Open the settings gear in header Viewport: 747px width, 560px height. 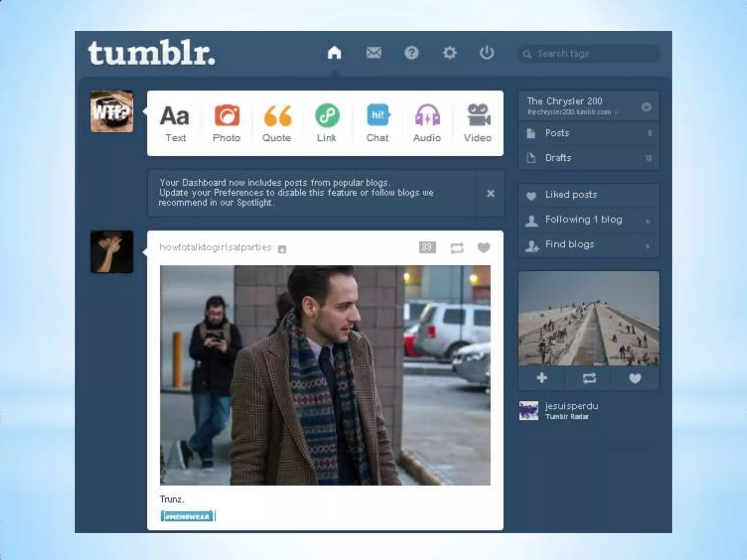[x=449, y=53]
